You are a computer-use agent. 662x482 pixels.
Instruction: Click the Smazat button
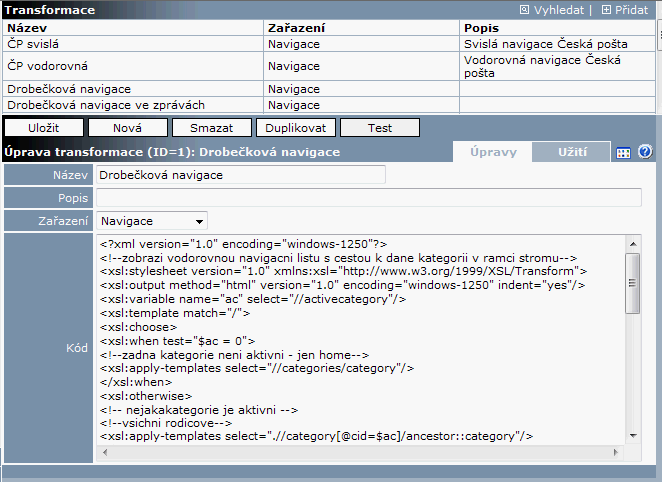pyautogui.click(x=210, y=128)
